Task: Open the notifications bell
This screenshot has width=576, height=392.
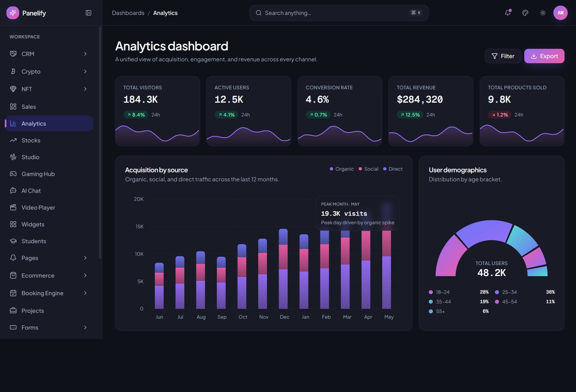Action: [x=508, y=13]
